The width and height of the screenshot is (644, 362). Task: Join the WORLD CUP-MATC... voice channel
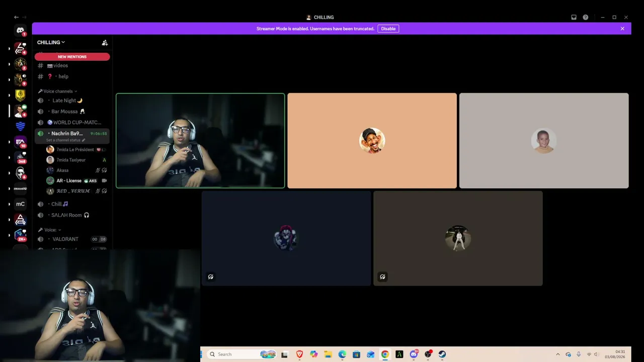pos(72,122)
